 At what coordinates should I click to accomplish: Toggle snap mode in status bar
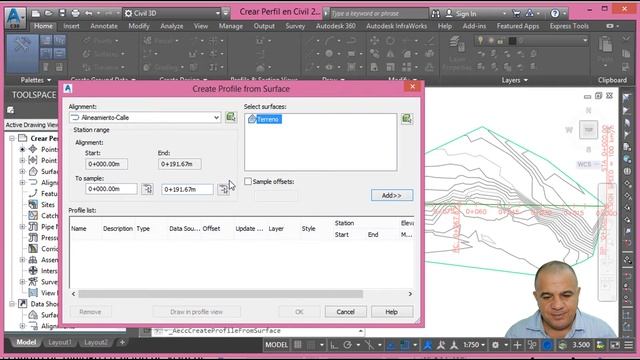point(311,345)
